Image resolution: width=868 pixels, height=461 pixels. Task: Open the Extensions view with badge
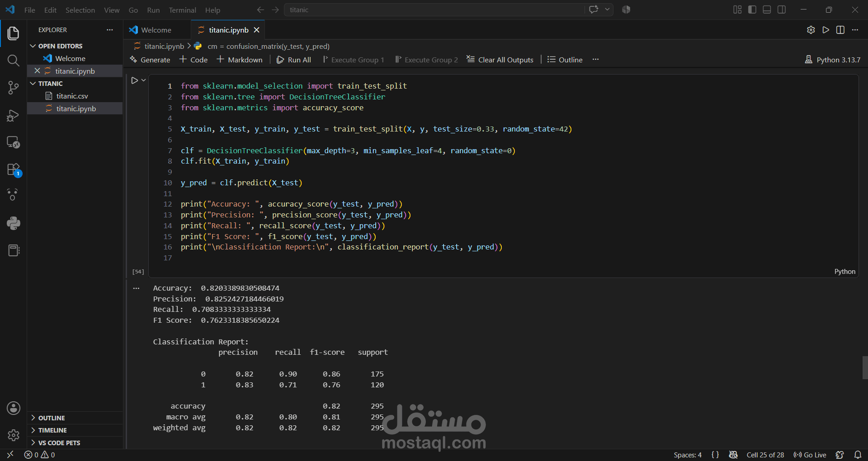click(14, 170)
